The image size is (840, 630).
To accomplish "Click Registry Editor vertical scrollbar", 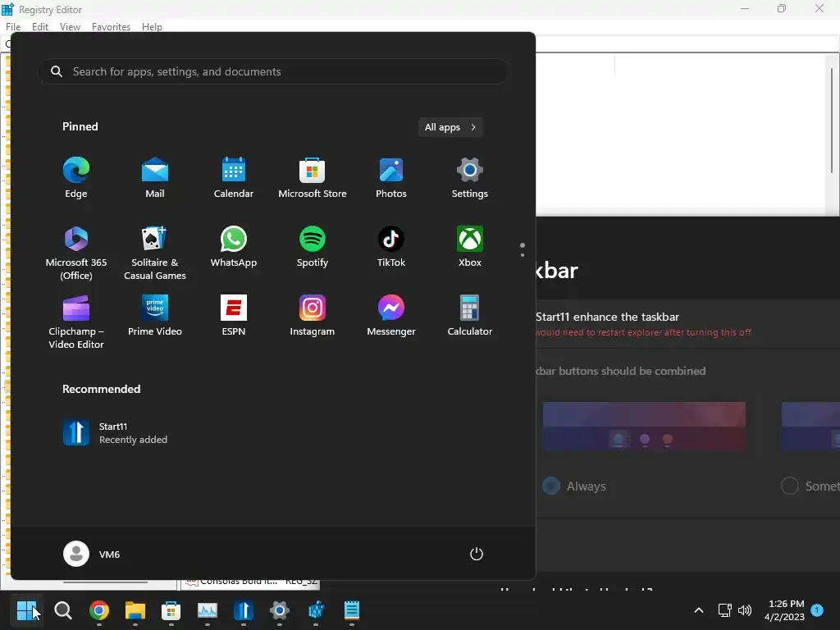I will [832, 120].
